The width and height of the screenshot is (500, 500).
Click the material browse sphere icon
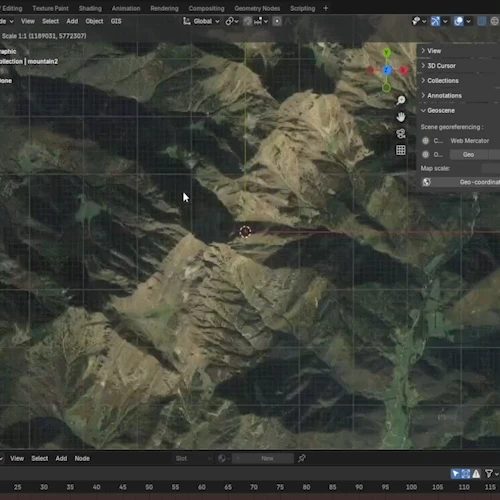(x=223, y=459)
